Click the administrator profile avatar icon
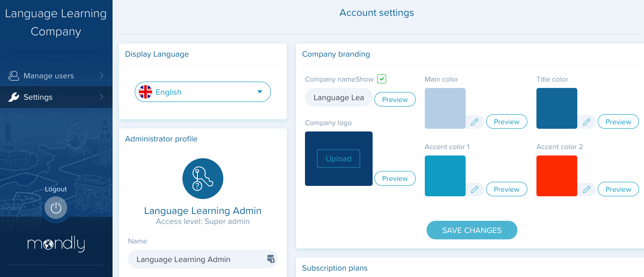Screen dimensions: 644x277 point(202,179)
